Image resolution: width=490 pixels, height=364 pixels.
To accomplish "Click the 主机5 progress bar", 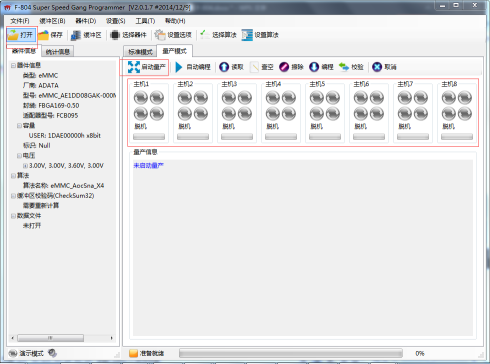I will coord(325,137).
